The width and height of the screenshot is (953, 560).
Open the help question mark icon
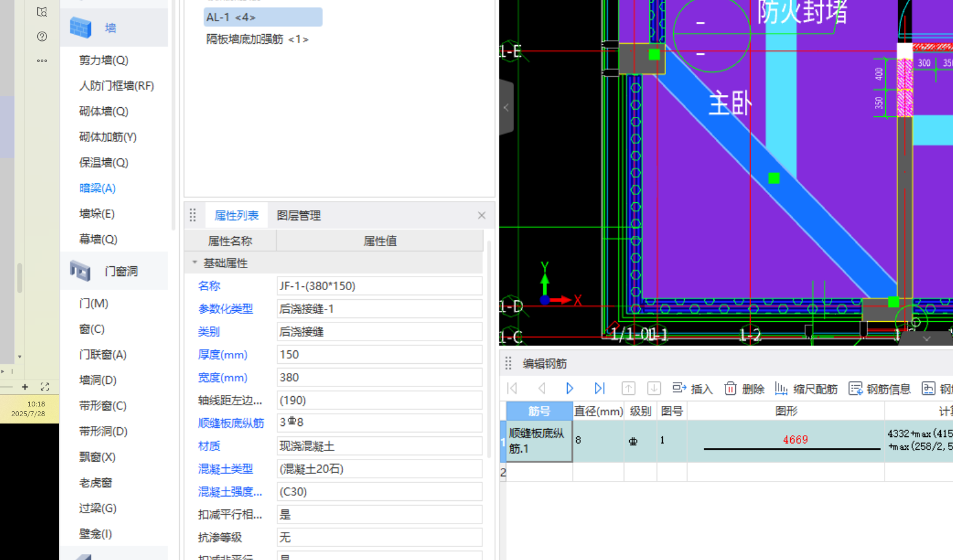point(42,37)
